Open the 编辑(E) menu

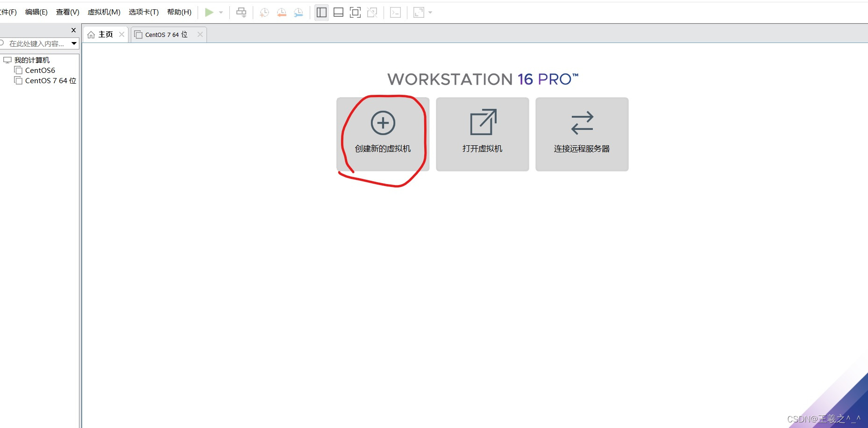click(x=36, y=12)
